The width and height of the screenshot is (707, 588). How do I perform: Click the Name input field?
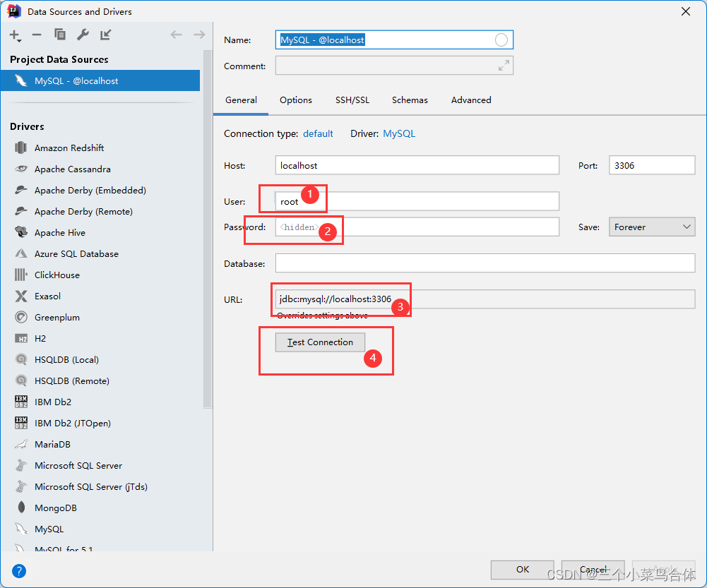point(394,40)
